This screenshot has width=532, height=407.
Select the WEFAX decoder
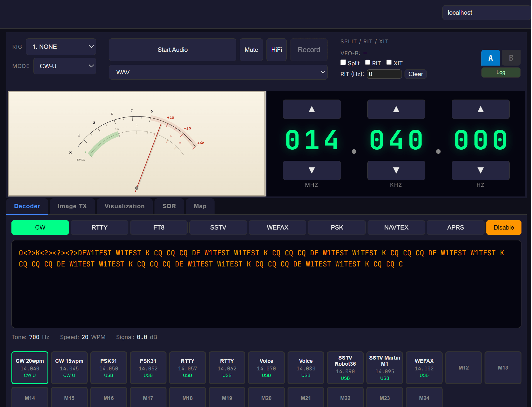click(x=277, y=228)
